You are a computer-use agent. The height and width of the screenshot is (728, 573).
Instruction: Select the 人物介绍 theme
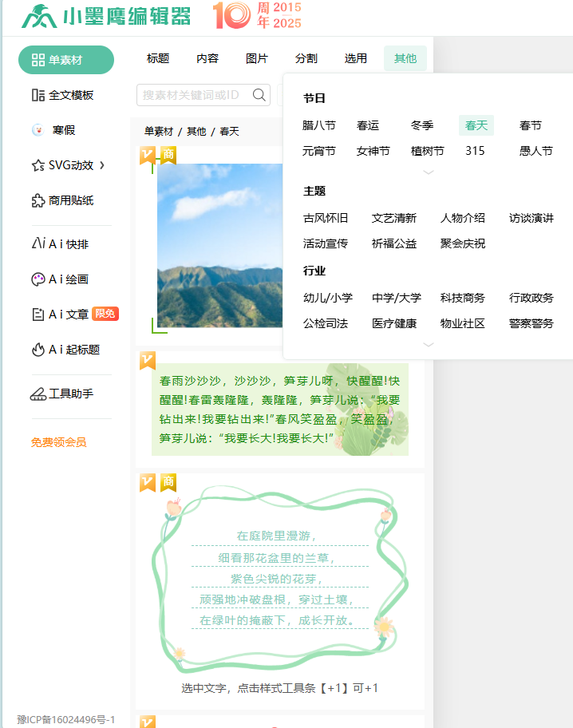click(x=463, y=218)
